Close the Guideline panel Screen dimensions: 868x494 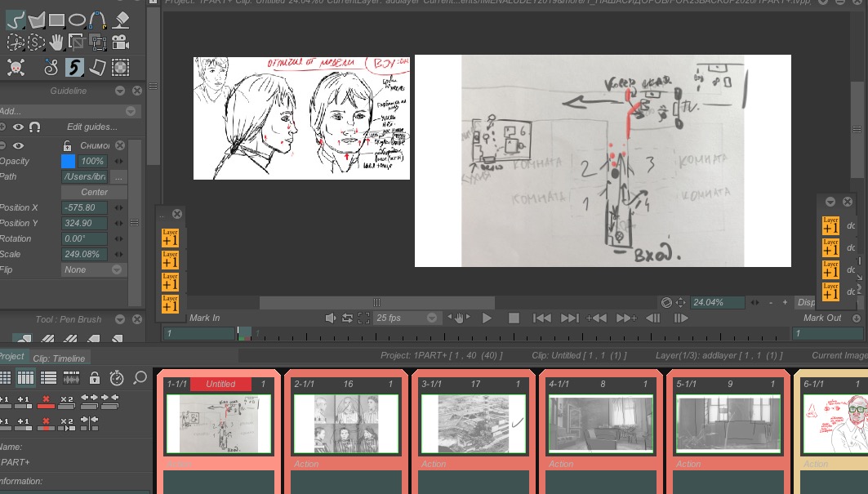(136, 91)
